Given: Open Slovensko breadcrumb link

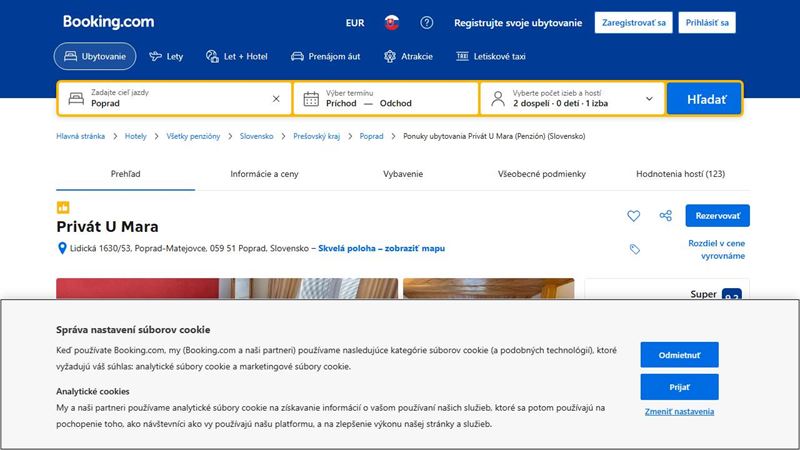Looking at the screenshot, I should click(256, 136).
